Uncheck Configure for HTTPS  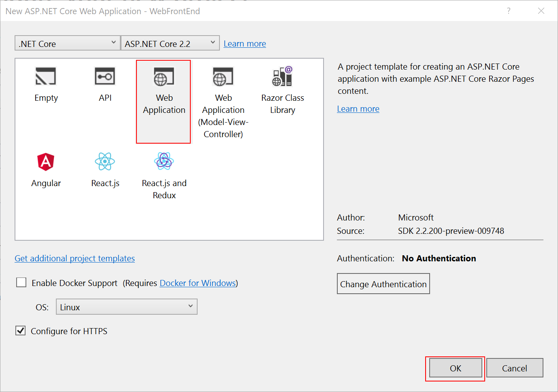tap(20, 331)
